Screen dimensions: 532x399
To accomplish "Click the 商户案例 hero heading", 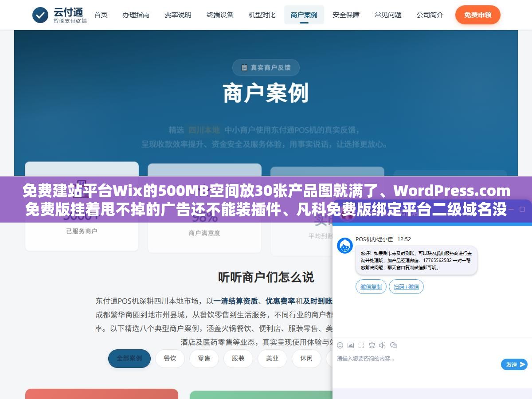I will 266,94.
